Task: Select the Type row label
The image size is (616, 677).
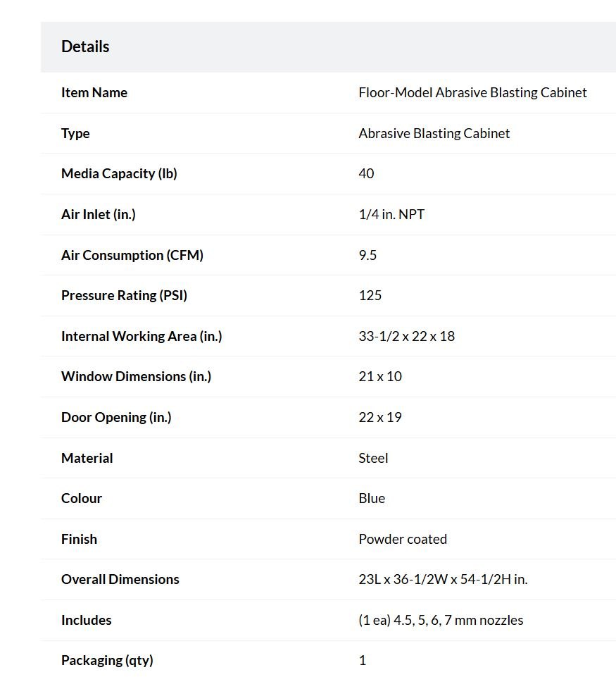Action: click(x=75, y=133)
